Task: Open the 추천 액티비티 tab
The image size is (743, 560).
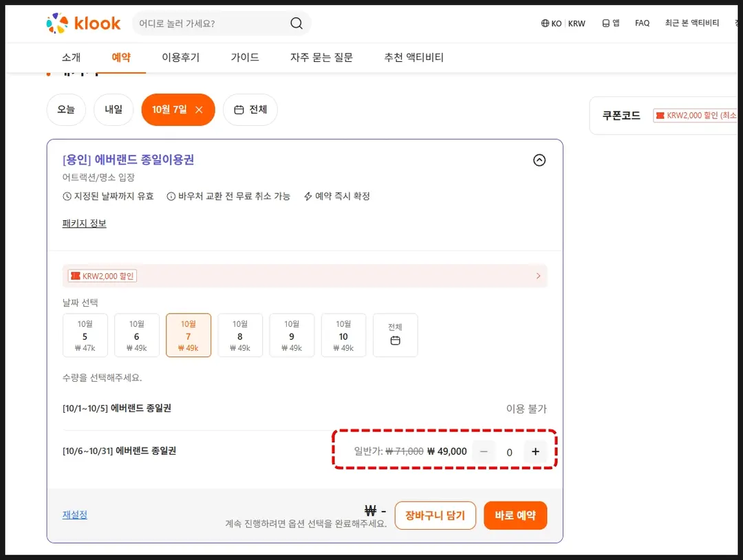Action: click(413, 57)
